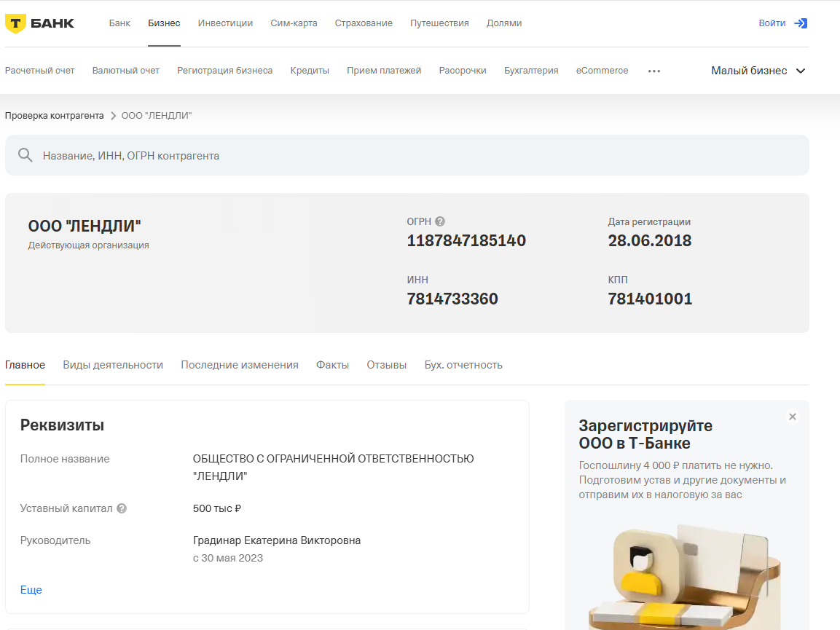
Task: Open the Уставный капитал help icon
Action: point(122,508)
